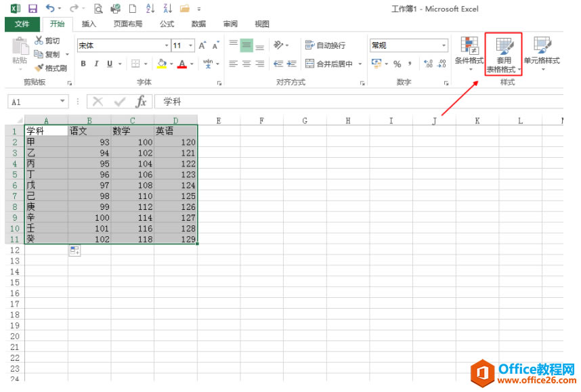Create a new blank document

(x=132, y=9)
